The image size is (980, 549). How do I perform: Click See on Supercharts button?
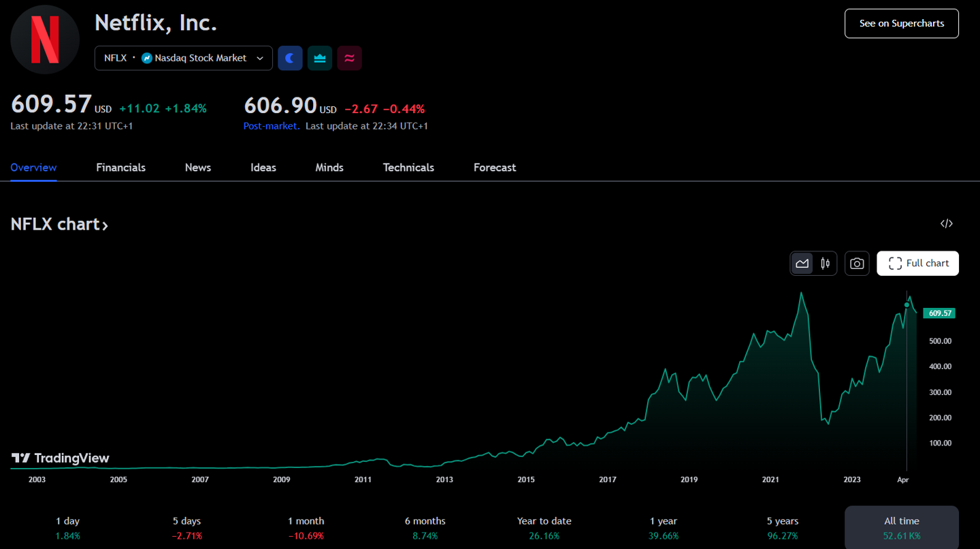tap(901, 23)
